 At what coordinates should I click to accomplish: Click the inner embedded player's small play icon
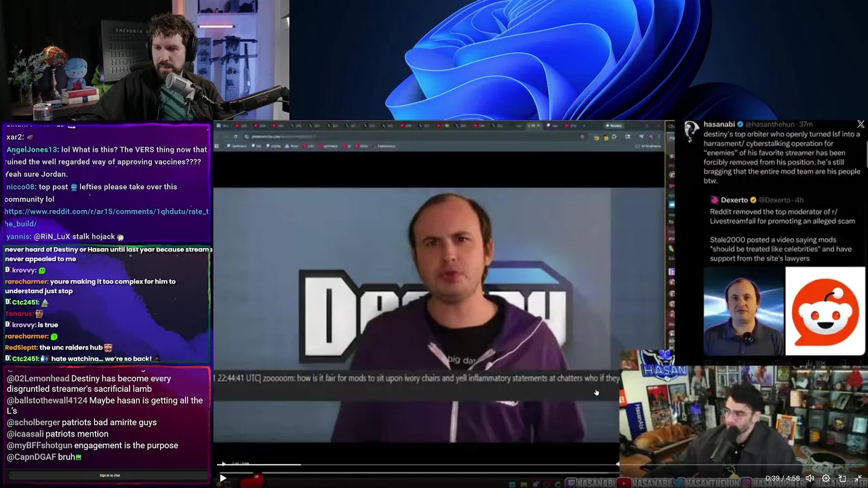(x=223, y=464)
